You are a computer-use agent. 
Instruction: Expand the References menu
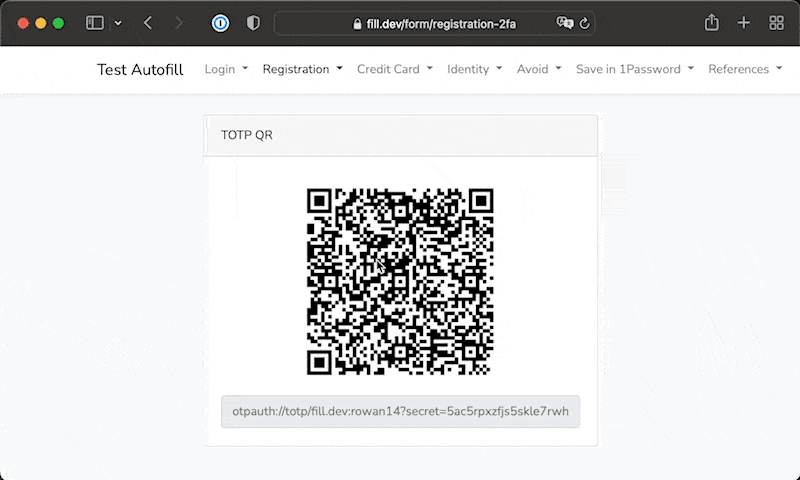[x=744, y=69]
